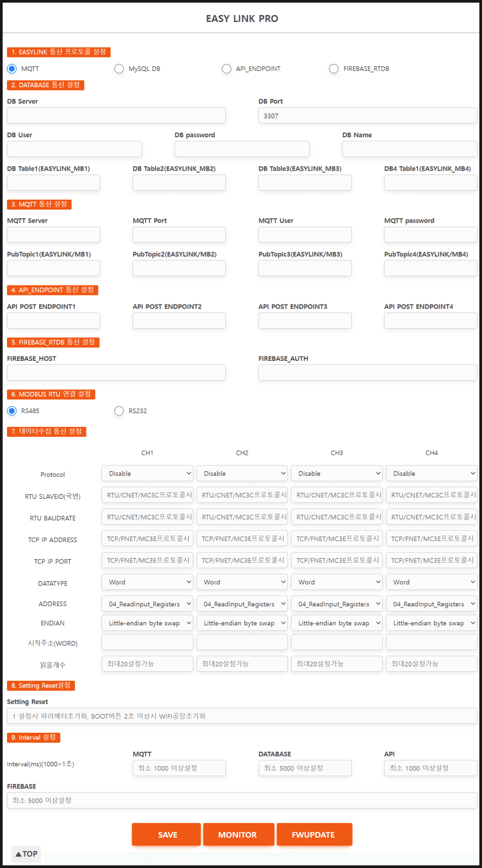
Task: Choose the MySQL DB protocol option
Action: click(119, 68)
